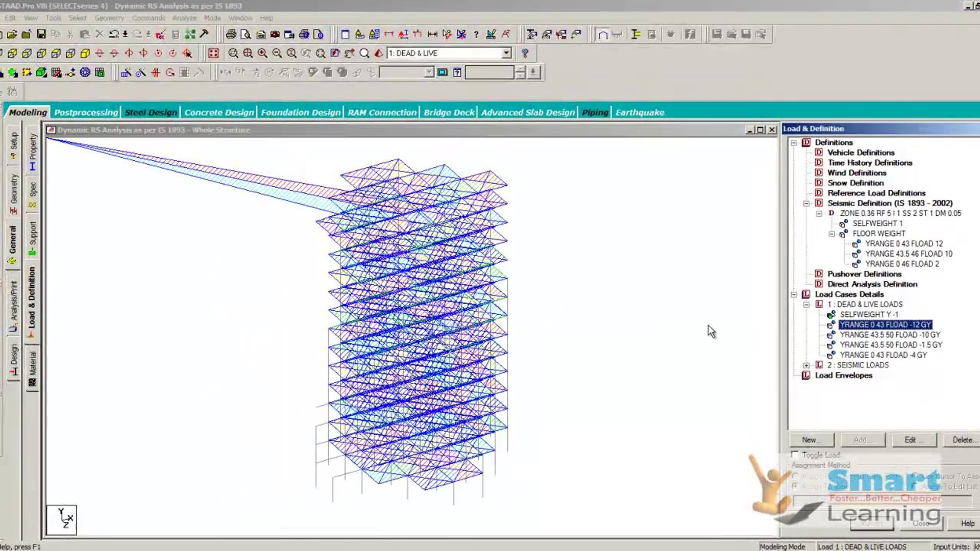Click the blue question mark help icon
The height and width of the screenshot is (551, 980).
pyautogui.click(x=525, y=53)
